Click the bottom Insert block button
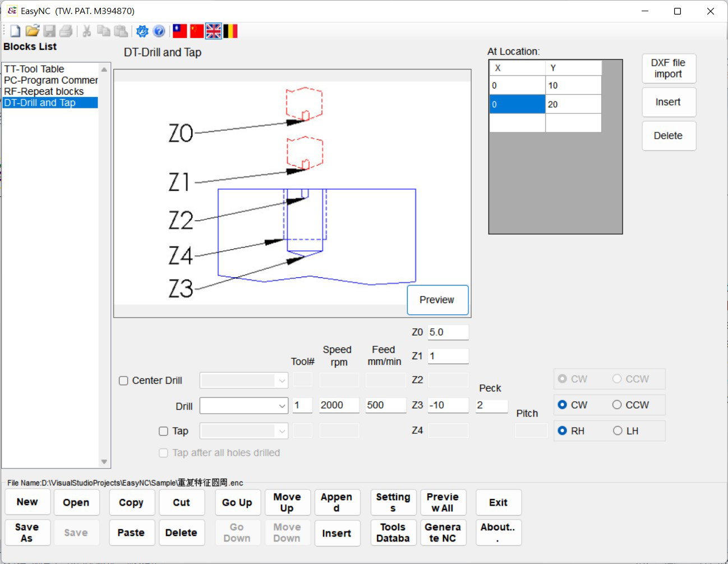The width and height of the screenshot is (728, 564). click(337, 533)
